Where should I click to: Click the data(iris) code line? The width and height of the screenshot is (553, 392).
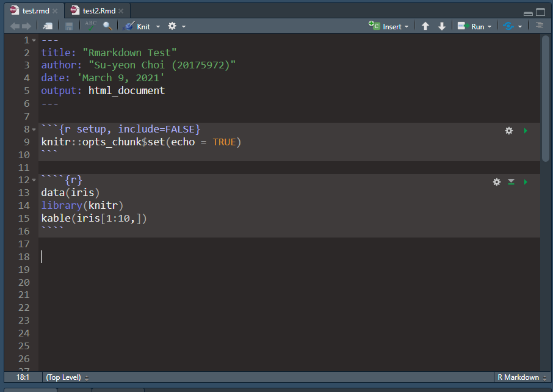coord(71,193)
